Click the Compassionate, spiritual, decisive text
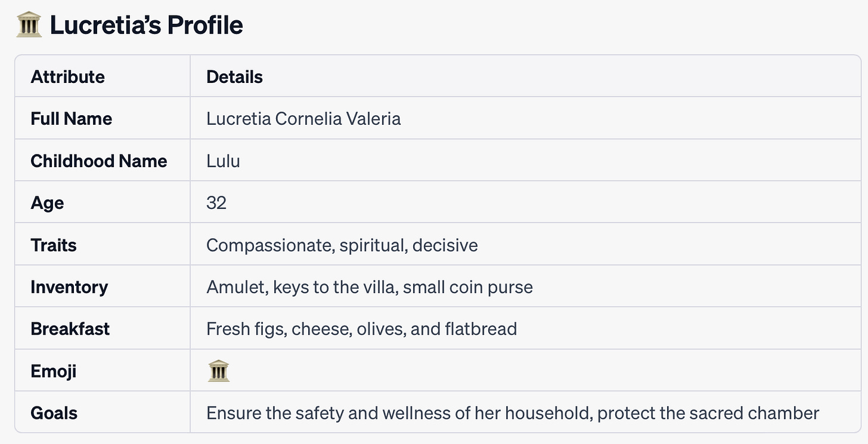 click(x=342, y=245)
